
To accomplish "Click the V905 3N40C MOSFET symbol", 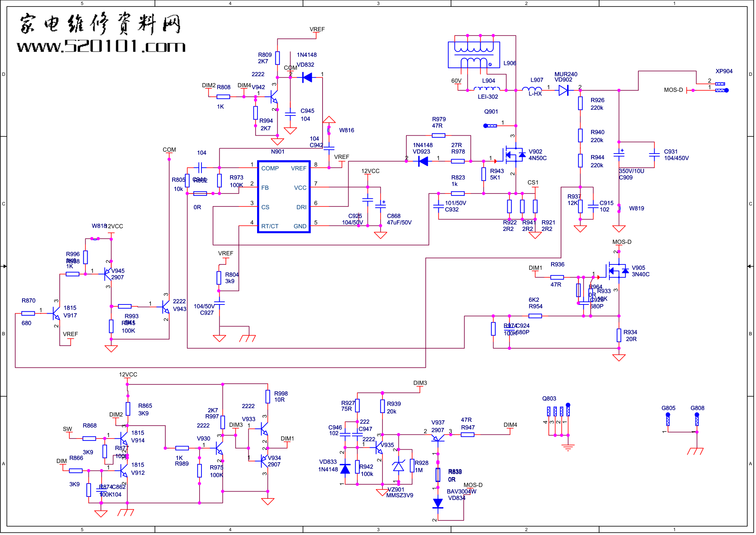I will pos(618,271).
